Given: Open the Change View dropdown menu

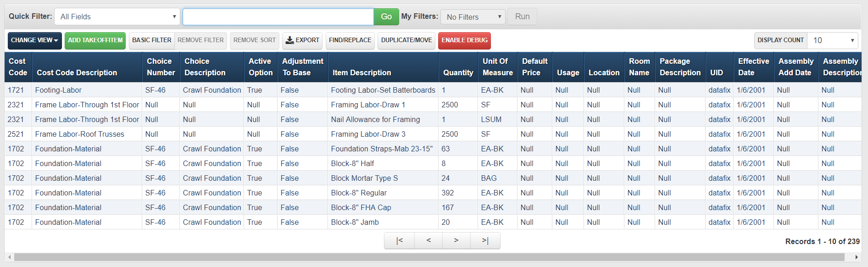Looking at the screenshot, I should coord(34,40).
